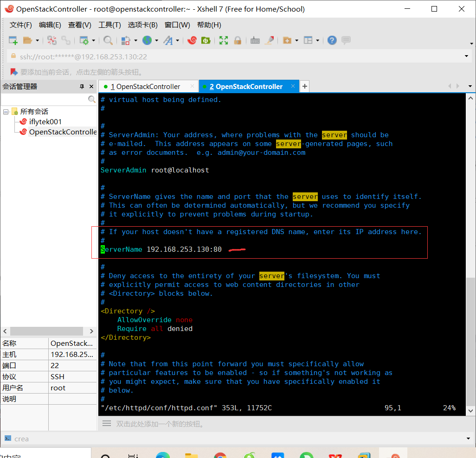
Task: Click the font letter A icon
Action: 168,40
